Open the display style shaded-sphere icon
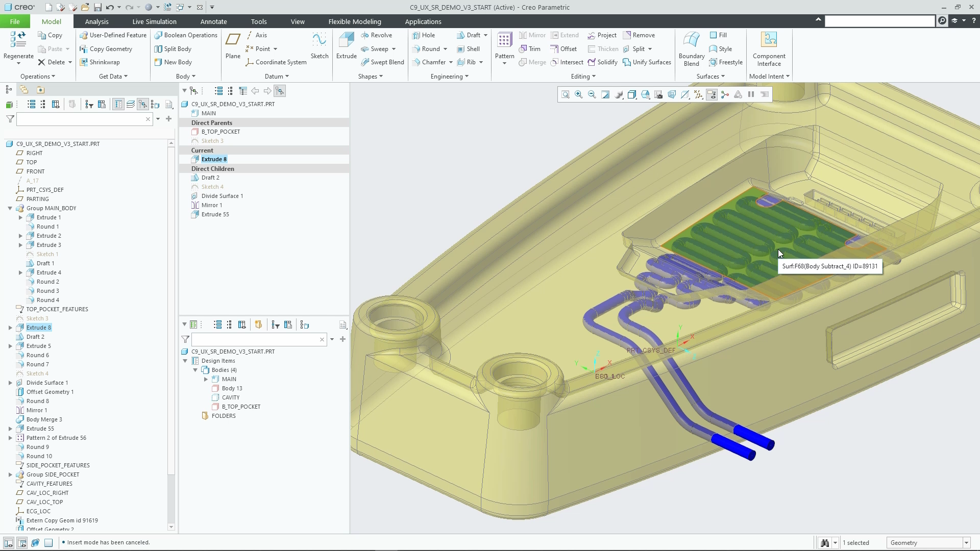The height and width of the screenshot is (551, 980). [619, 94]
